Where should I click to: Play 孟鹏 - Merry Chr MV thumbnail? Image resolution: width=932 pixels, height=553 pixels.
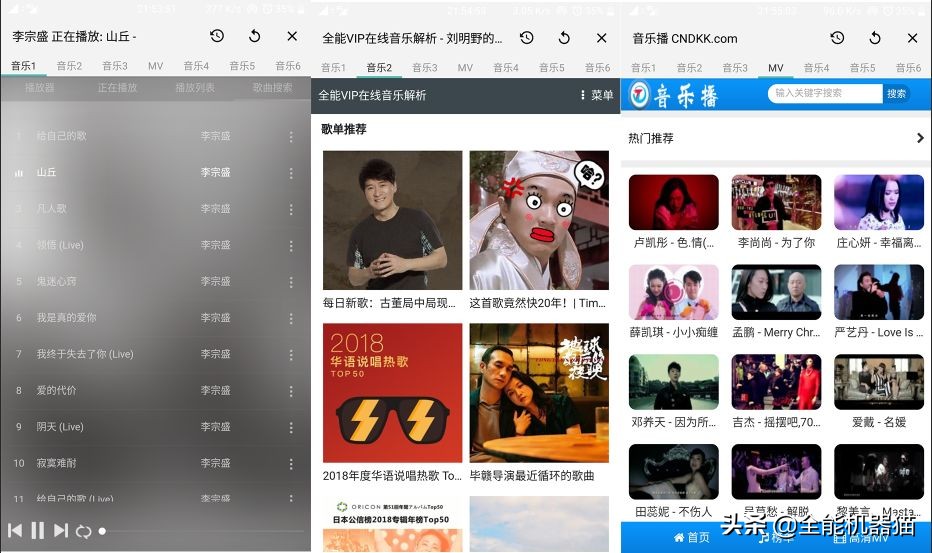[x=776, y=292]
